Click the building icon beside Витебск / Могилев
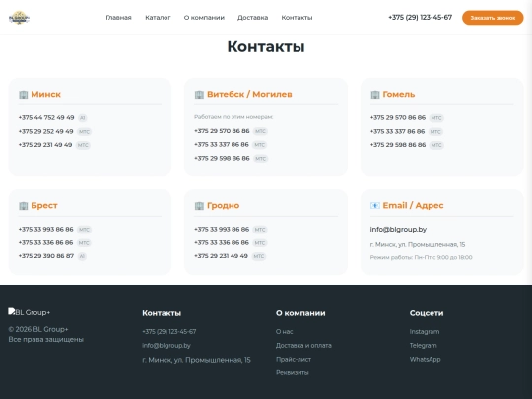The image size is (532, 399). [x=199, y=95]
